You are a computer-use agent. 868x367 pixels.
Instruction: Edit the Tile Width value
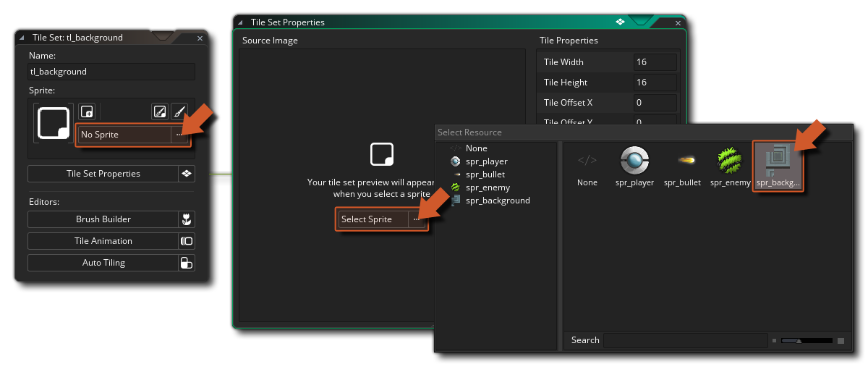coord(655,62)
